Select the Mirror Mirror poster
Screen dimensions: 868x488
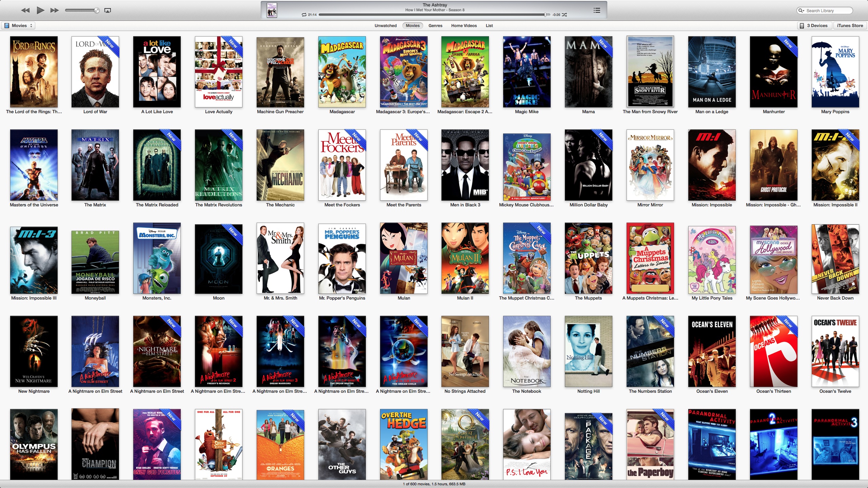tap(650, 165)
